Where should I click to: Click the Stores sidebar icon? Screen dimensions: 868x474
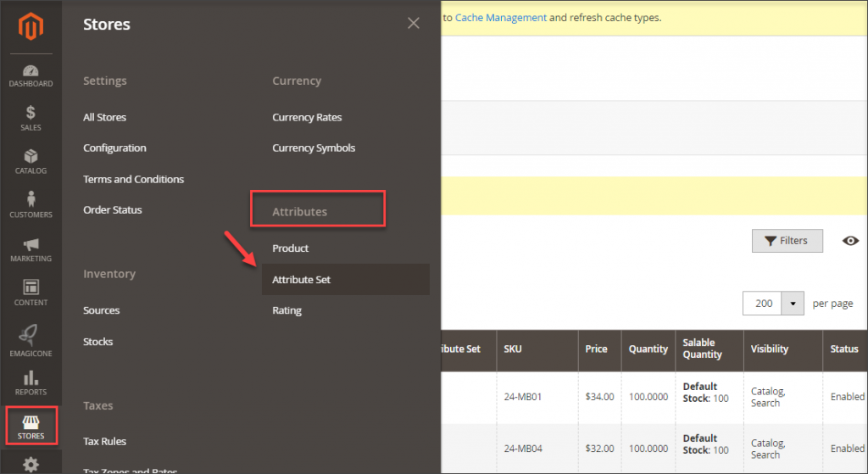(x=31, y=426)
